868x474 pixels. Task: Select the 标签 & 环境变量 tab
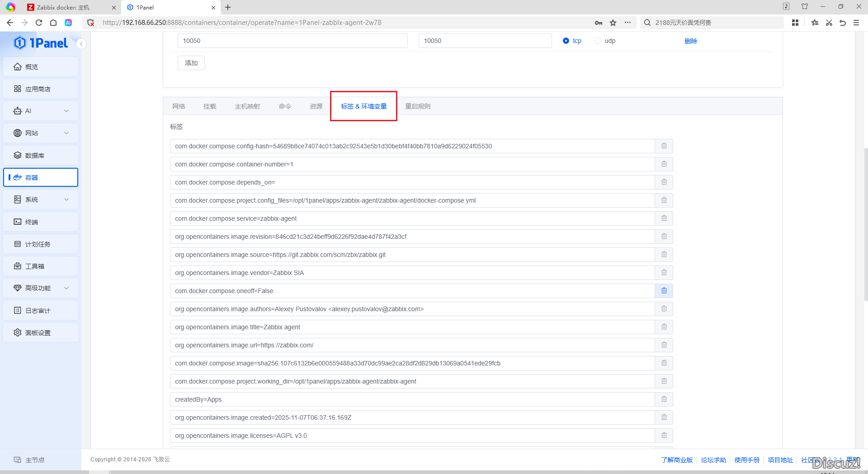click(364, 106)
